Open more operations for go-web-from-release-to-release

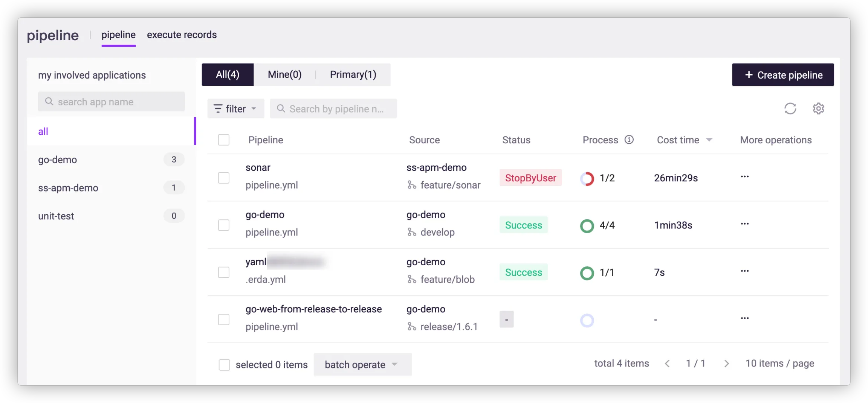744,318
